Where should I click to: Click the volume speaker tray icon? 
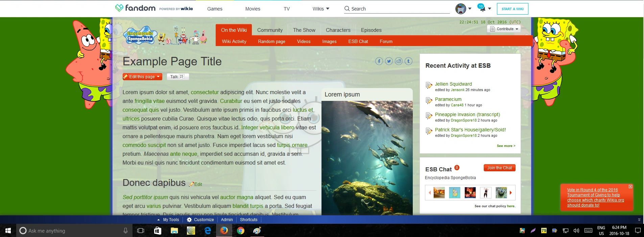(x=576, y=231)
